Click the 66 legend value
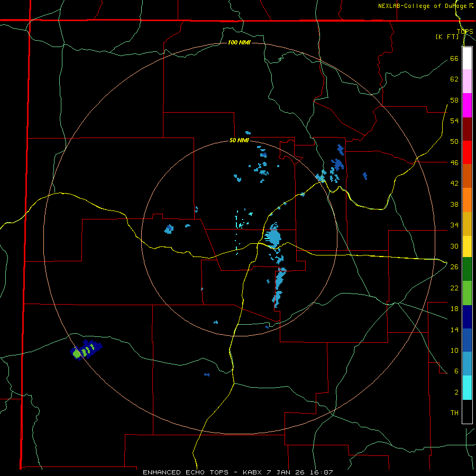 454,58
